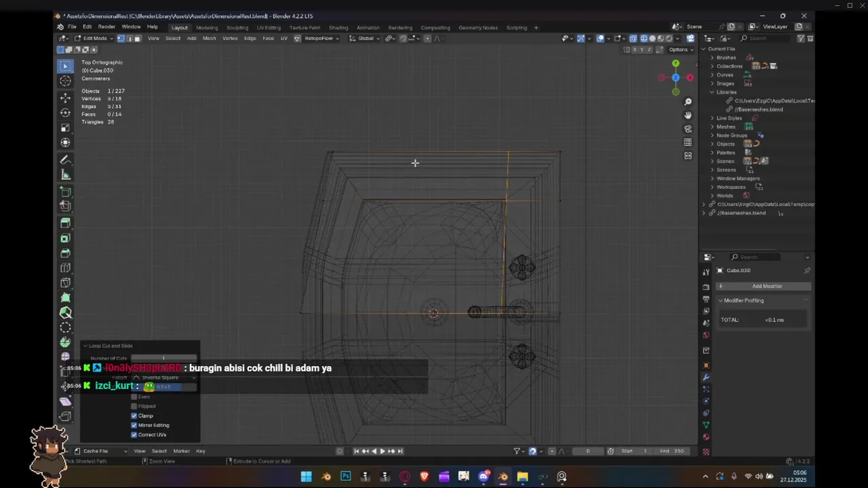Uncheck the Clamp checkbox
The height and width of the screenshot is (488, 868).
click(x=134, y=415)
